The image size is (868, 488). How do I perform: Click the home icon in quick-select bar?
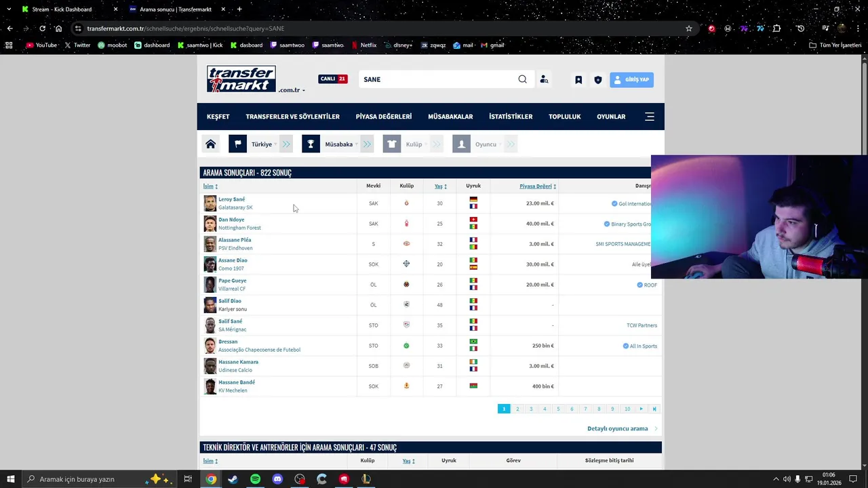(211, 144)
